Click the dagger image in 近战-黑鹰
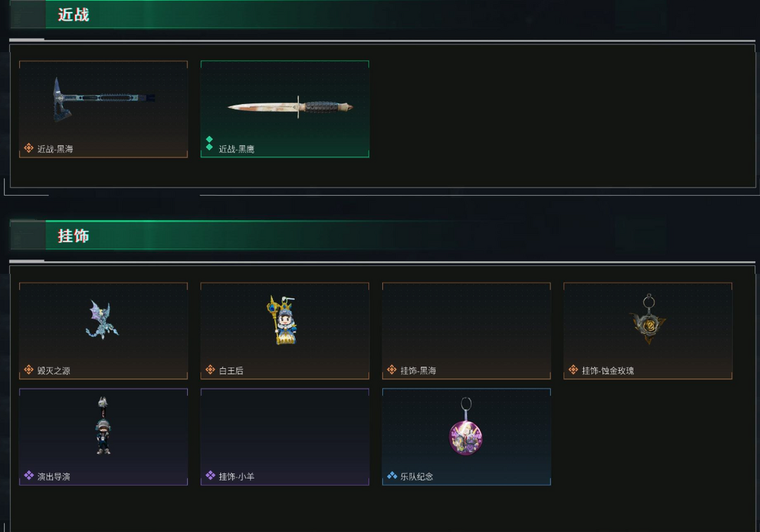 click(291, 106)
